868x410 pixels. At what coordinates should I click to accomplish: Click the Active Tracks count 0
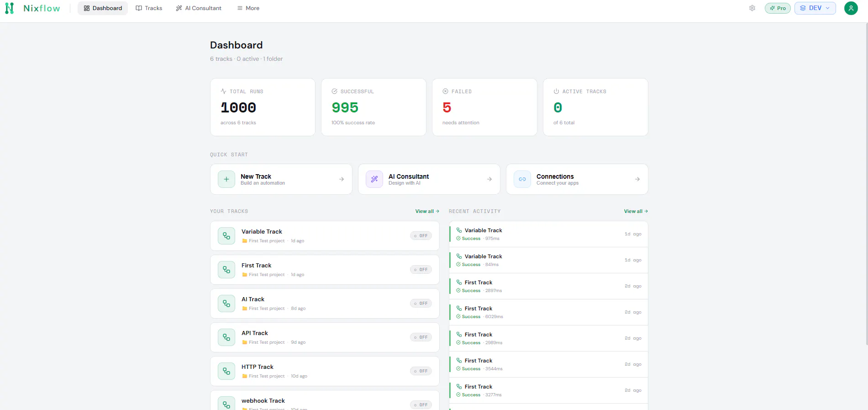pyautogui.click(x=558, y=107)
